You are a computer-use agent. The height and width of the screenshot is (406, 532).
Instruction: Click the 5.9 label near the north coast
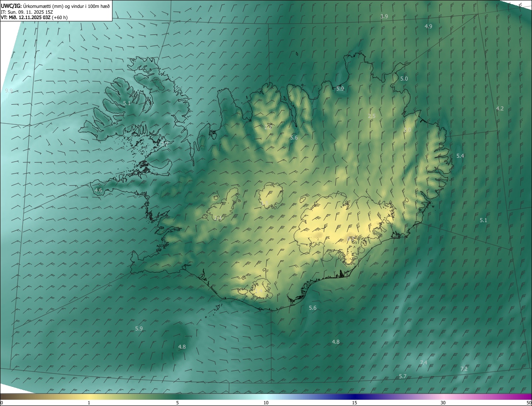(x=340, y=88)
